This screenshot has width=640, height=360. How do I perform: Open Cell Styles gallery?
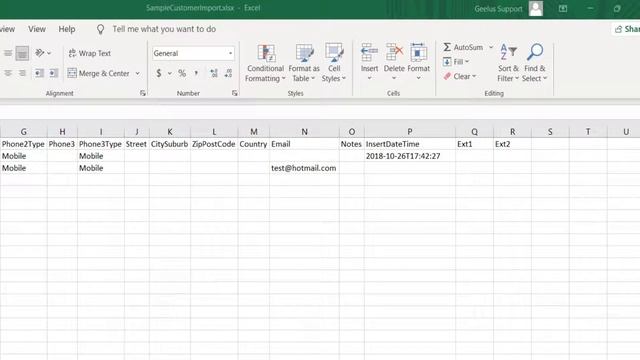[334, 63]
